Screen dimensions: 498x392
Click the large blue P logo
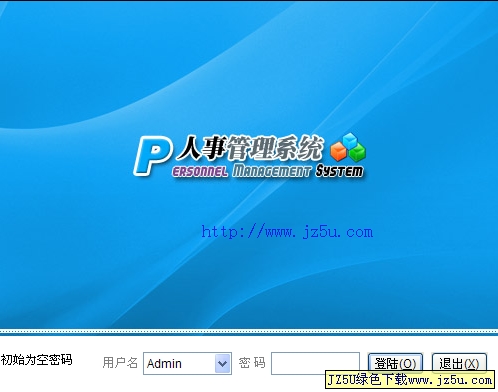[x=152, y=155]
